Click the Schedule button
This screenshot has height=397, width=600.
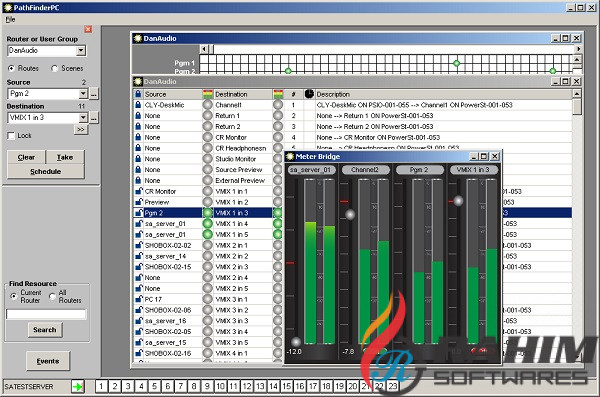point(46,172)
